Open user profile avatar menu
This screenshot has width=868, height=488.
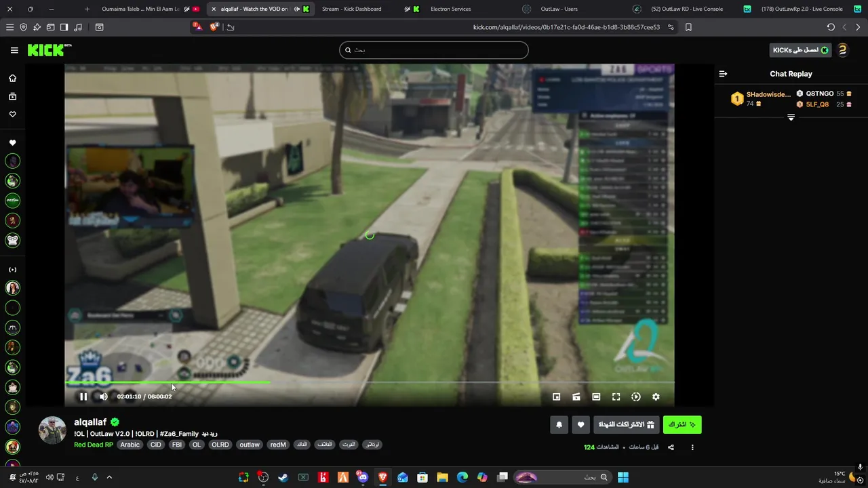[x=842, y=50]
